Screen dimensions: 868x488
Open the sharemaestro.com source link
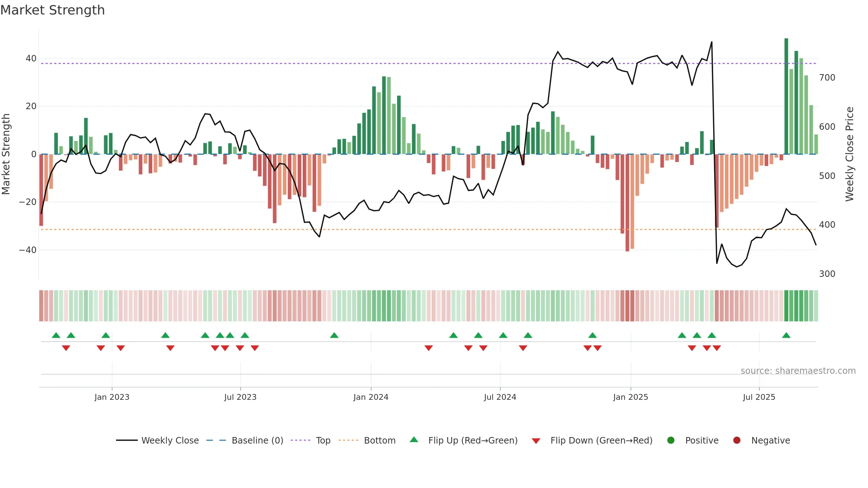pyautogui.click(x=798, y=371)
